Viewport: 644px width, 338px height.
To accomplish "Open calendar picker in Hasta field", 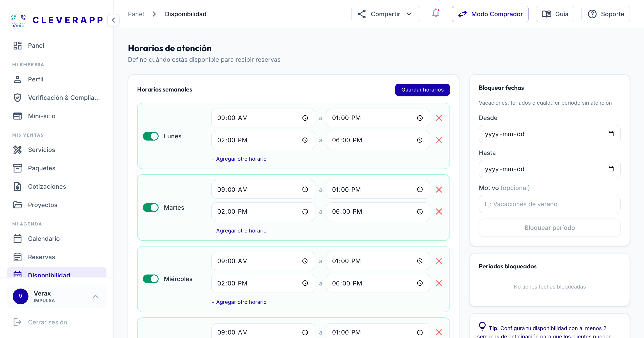I will pos(611,169).
